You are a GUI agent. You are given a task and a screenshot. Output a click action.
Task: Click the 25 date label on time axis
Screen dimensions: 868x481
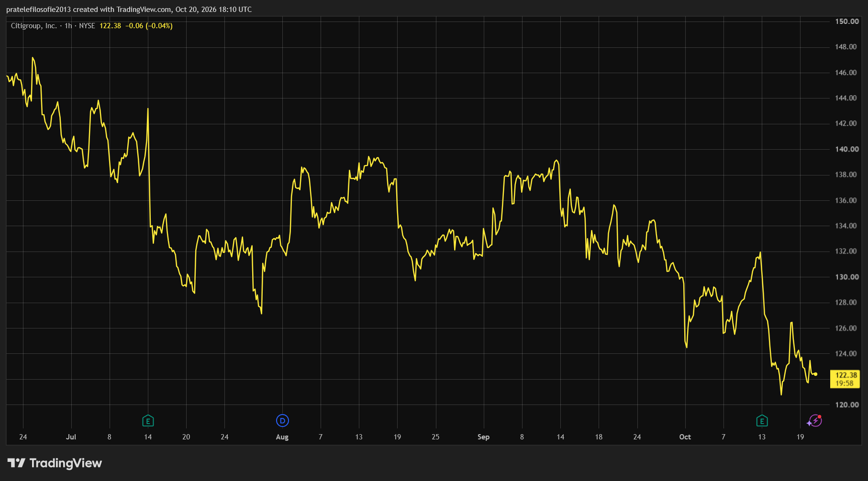point(435,437)
